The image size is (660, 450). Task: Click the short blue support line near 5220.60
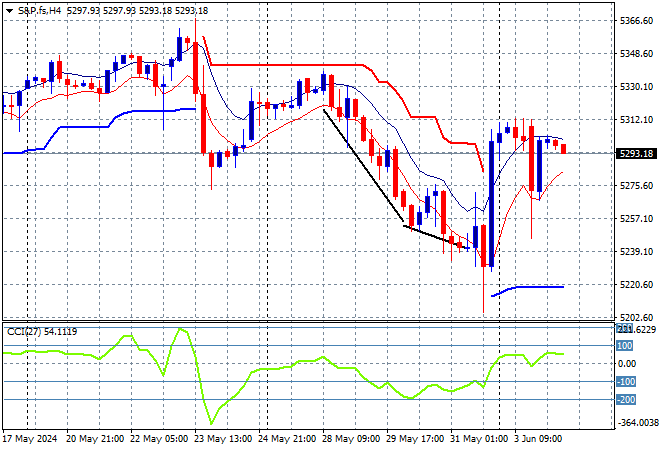coord(528,289)
